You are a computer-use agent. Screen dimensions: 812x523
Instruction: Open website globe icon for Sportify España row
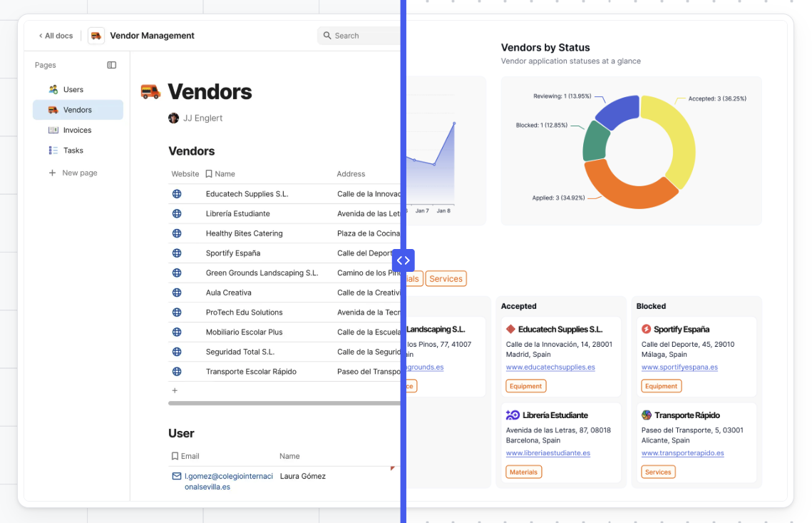click(177, 253)
